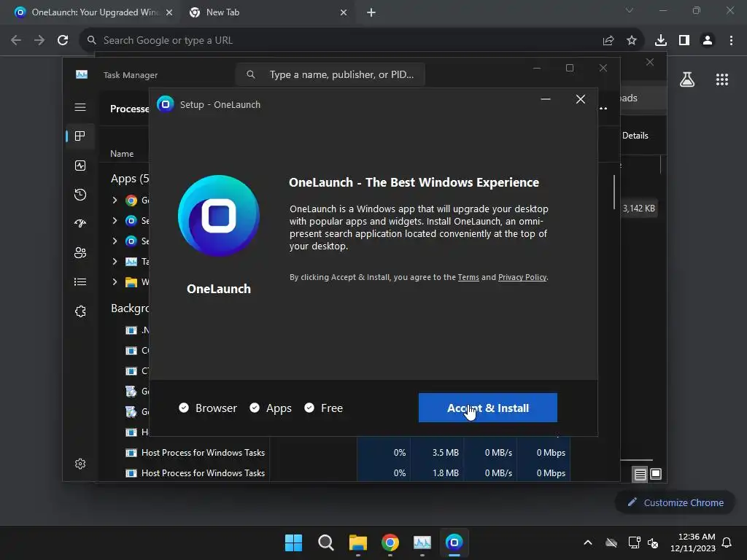The image size is (747, 560).
Task: Open Task Manager more options ellipsis
Action: coord(603,108)
